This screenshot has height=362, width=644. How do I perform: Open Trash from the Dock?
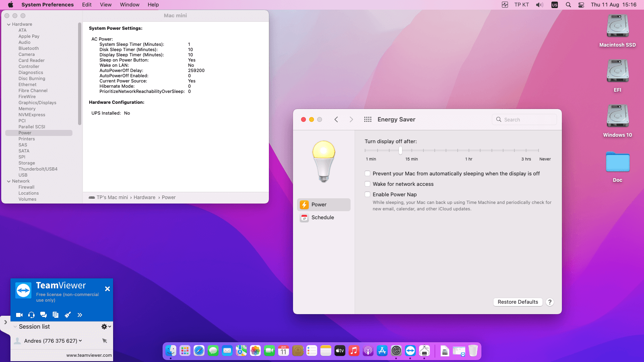473,351
